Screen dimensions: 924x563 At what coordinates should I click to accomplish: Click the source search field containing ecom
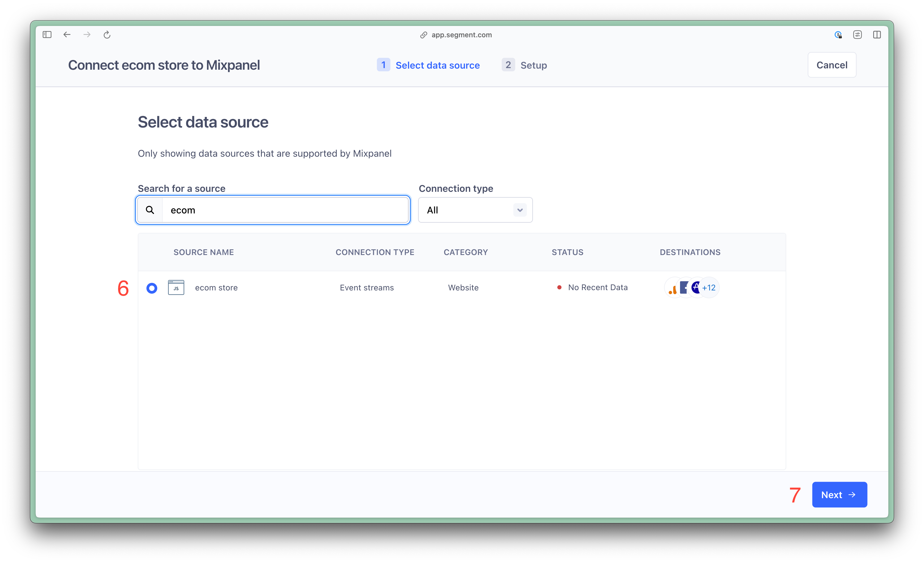[x=285, y=210]
